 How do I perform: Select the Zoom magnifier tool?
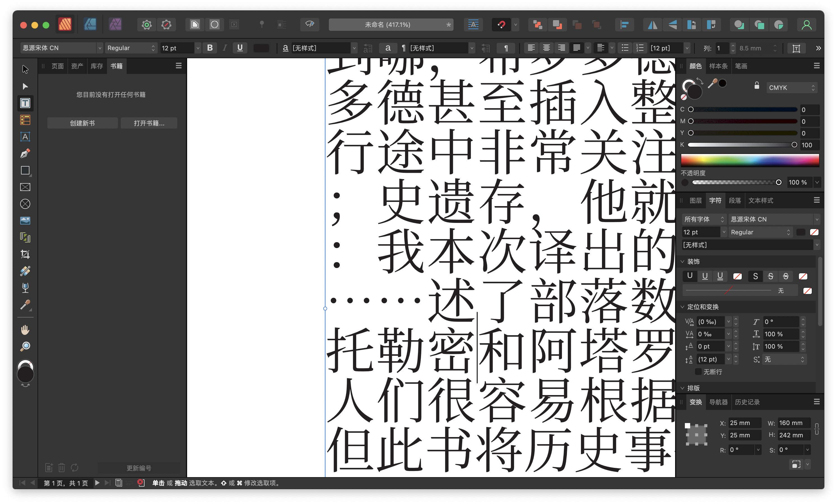point(25,346)
